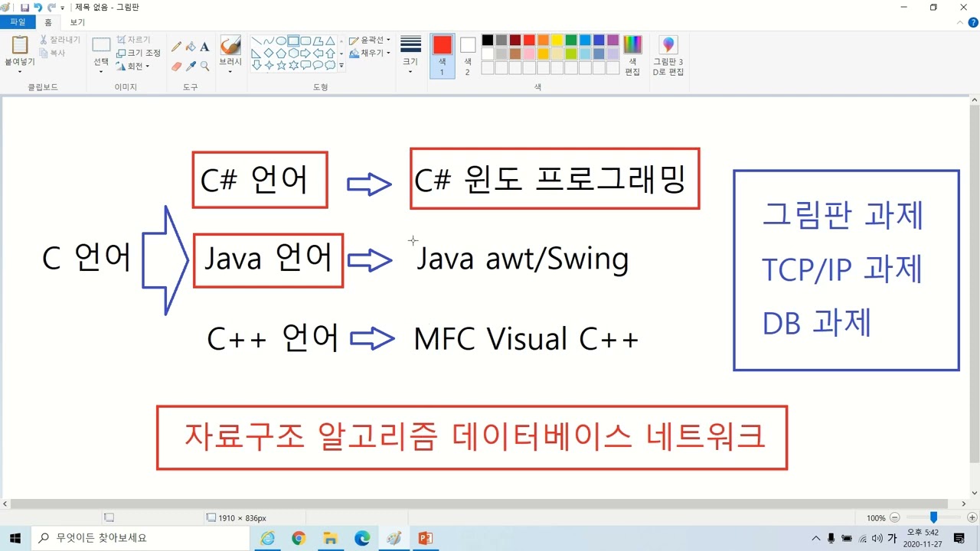This screenshot has height=551, width=980.
Task: Choose the Right triangle shape
Action: (256, 54)
